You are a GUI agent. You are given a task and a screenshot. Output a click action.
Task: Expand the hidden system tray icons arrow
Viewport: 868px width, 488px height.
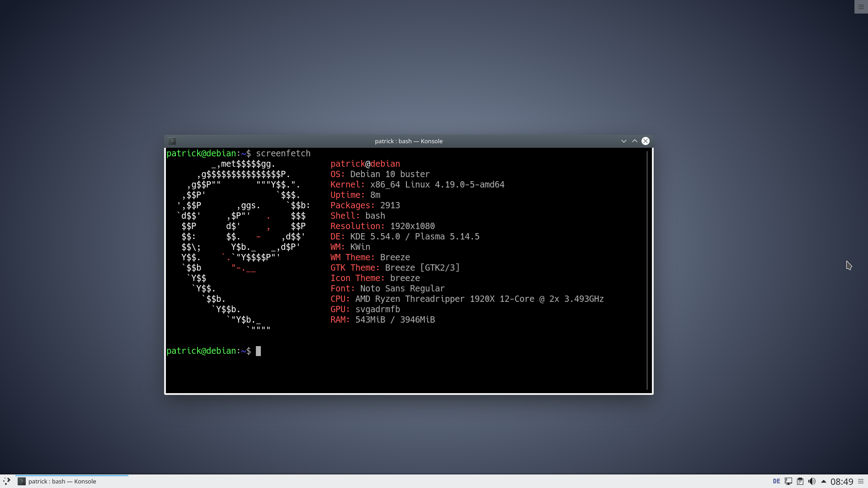tap(823, 481)
